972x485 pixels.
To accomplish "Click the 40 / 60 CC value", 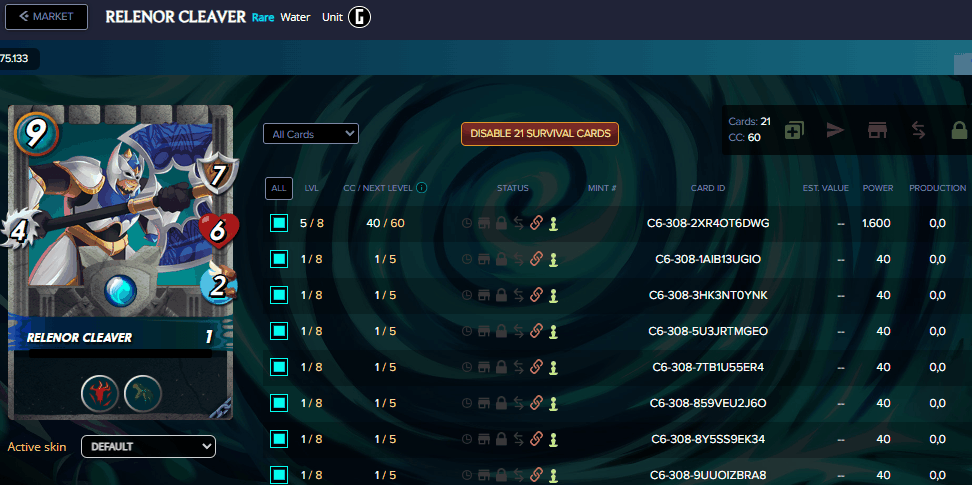I will [384, 223].
